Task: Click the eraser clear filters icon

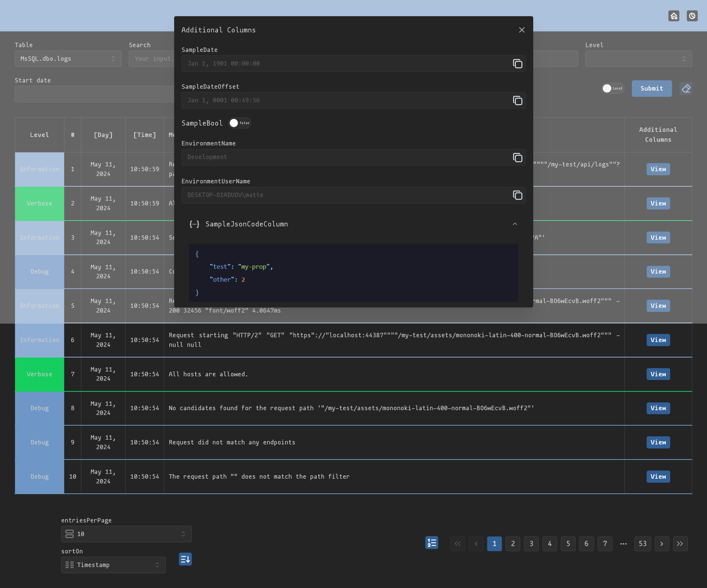Action: (686, 89)
